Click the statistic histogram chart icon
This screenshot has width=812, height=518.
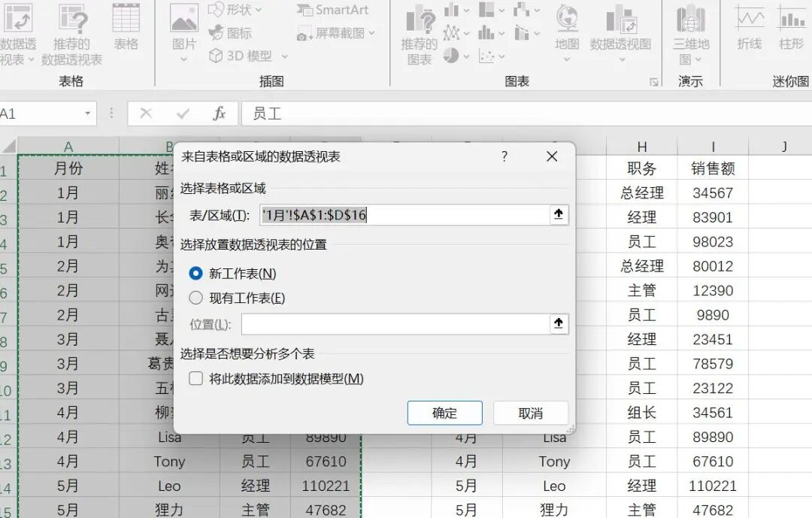pos(486,33)
